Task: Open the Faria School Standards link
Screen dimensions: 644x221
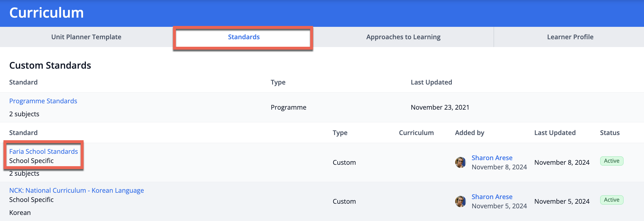Action: click(44, 151)
